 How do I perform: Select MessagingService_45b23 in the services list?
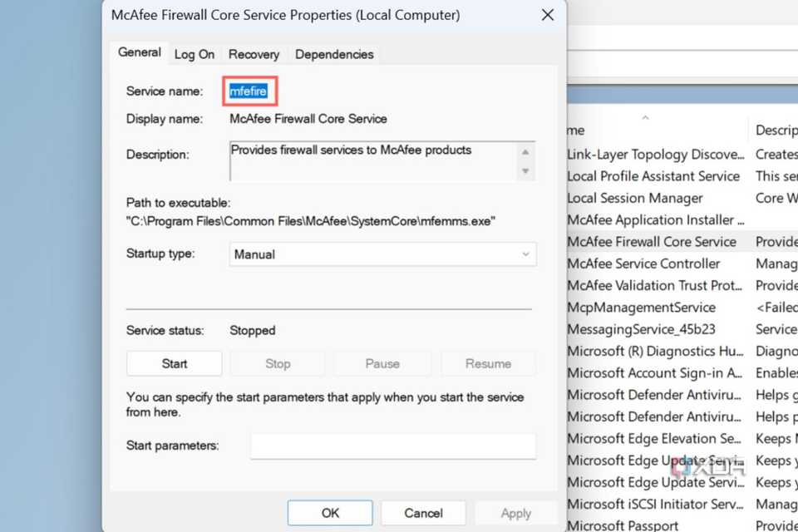pyautogui.click(x=642, y=329)
